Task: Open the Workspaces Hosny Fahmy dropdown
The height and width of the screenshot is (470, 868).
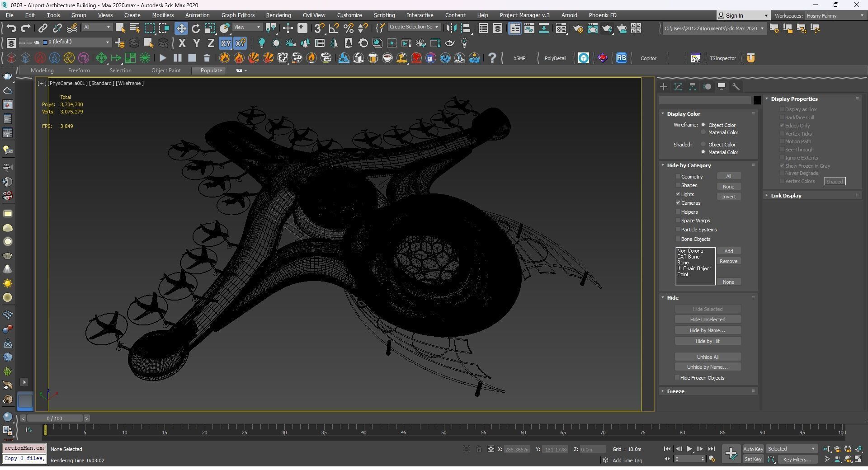Action: (835, 15)
